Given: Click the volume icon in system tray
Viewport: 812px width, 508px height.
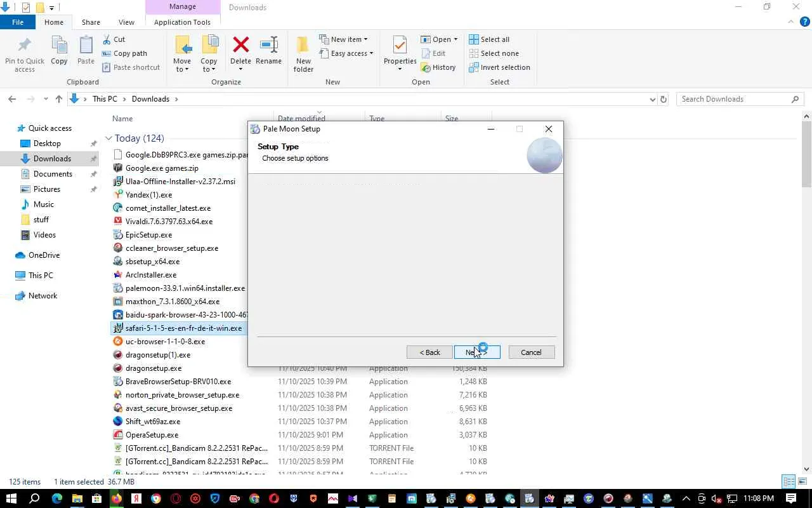Looking at the screenshot, I should tap(716, 498).
